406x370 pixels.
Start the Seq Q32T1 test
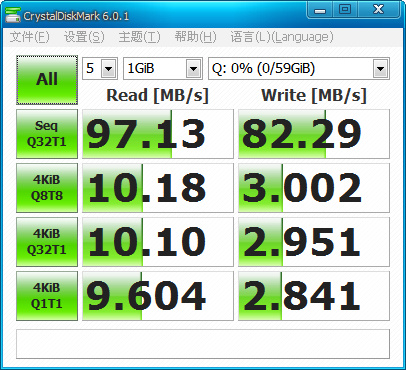[47, 134]
